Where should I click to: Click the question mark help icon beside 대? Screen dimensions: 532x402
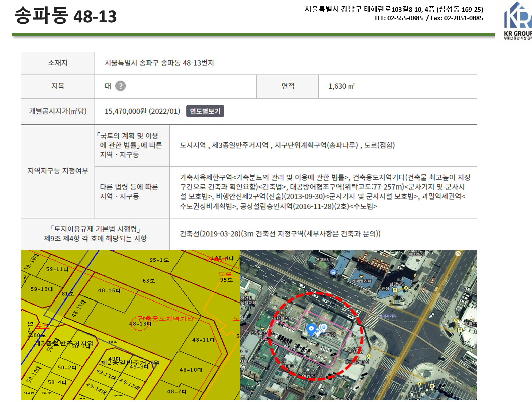point(121,86)
